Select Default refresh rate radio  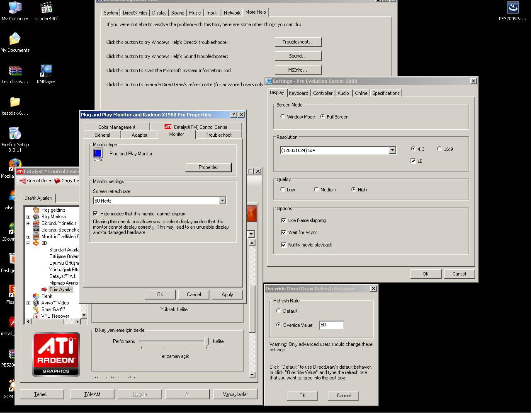coord(279,311)
